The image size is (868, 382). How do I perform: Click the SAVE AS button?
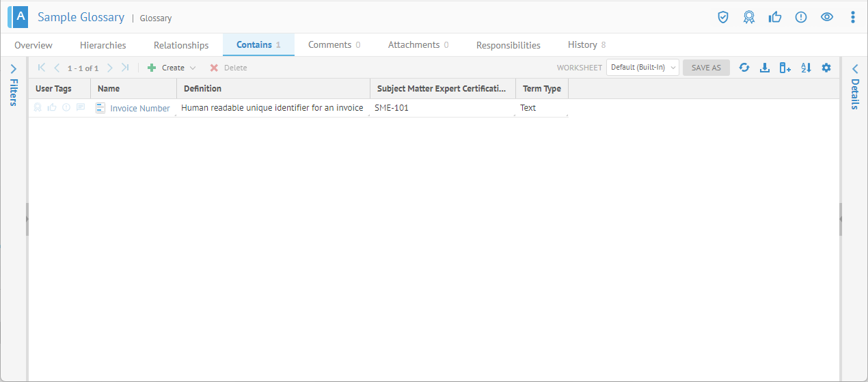[x=706, y=68]
